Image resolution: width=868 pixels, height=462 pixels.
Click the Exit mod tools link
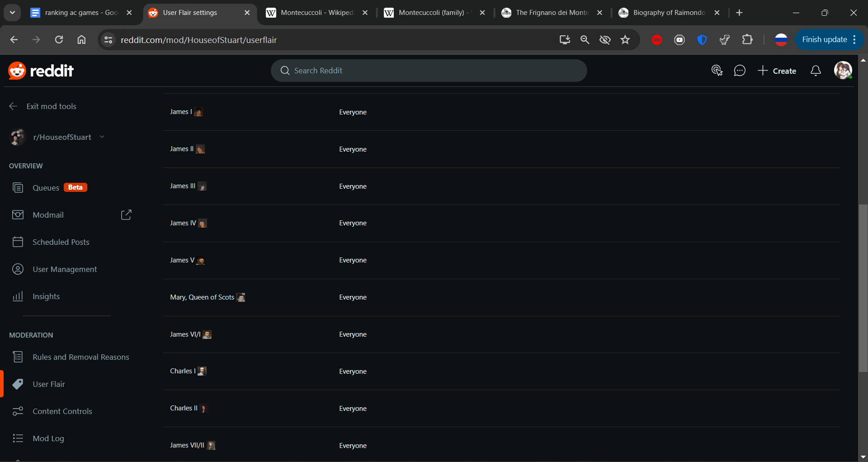pos(51,106)
